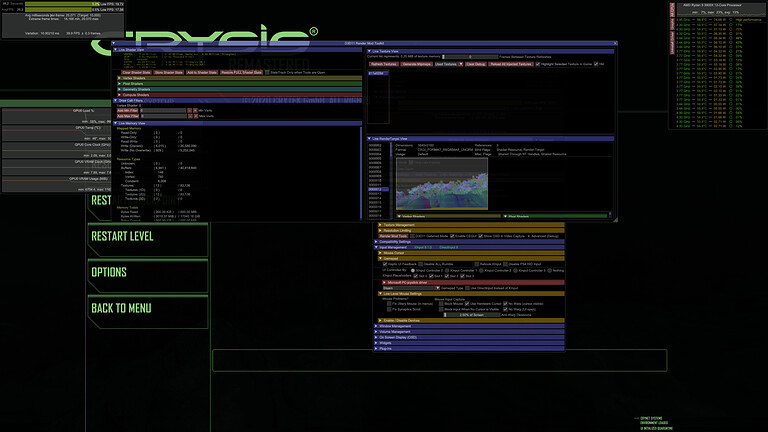Toggle the Rehook XInput checkbox
Image resolution: width=768 pixels, height=432 pixels.
point(476,264)
